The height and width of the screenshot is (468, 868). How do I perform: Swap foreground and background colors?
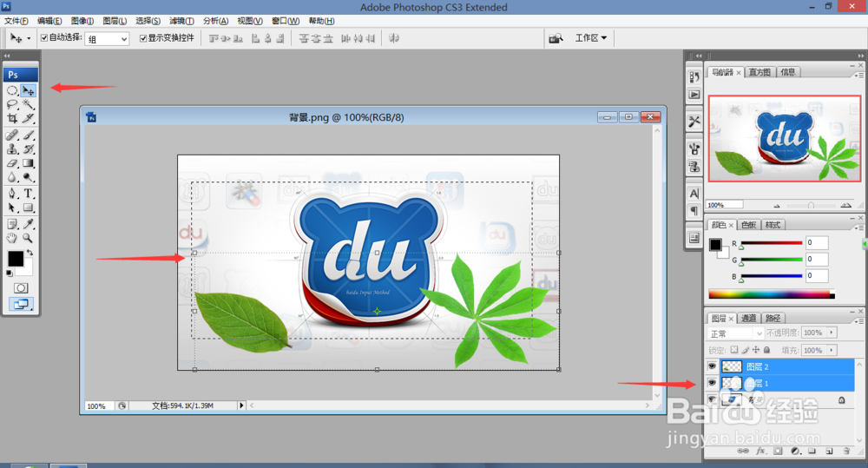point(30,253)
